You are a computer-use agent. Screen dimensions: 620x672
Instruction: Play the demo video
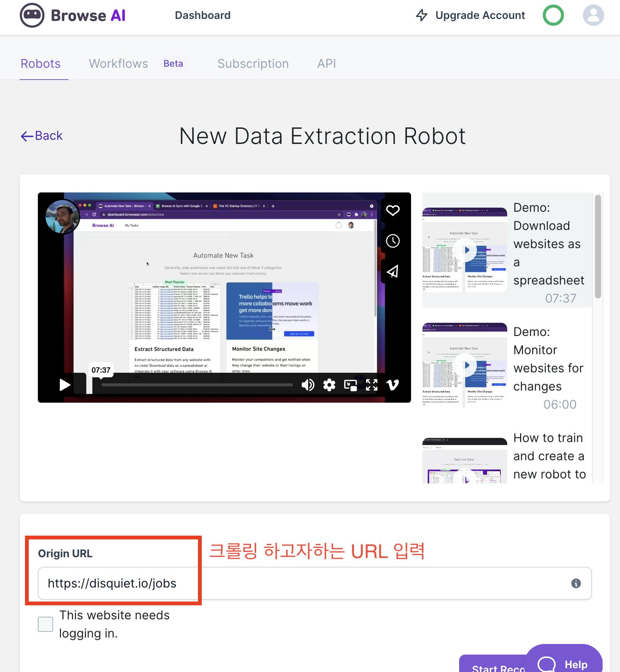pyautogui.click(x=65, y=385)
